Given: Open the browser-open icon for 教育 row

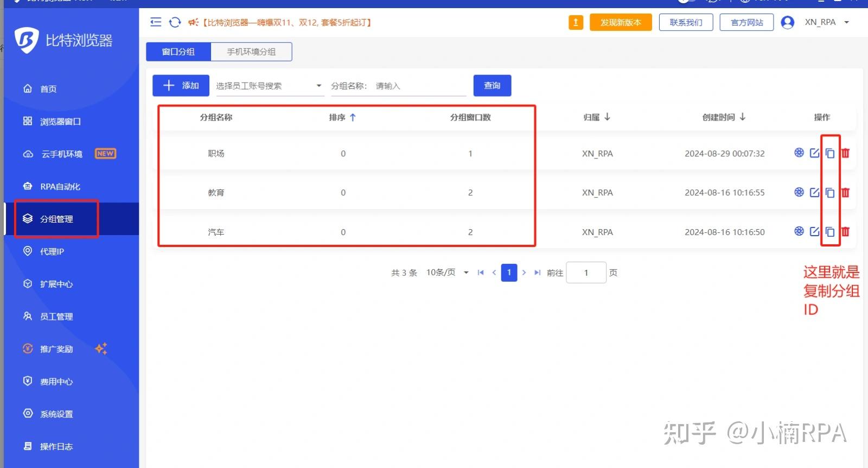Looking at the screenshot, I should 799,192.
